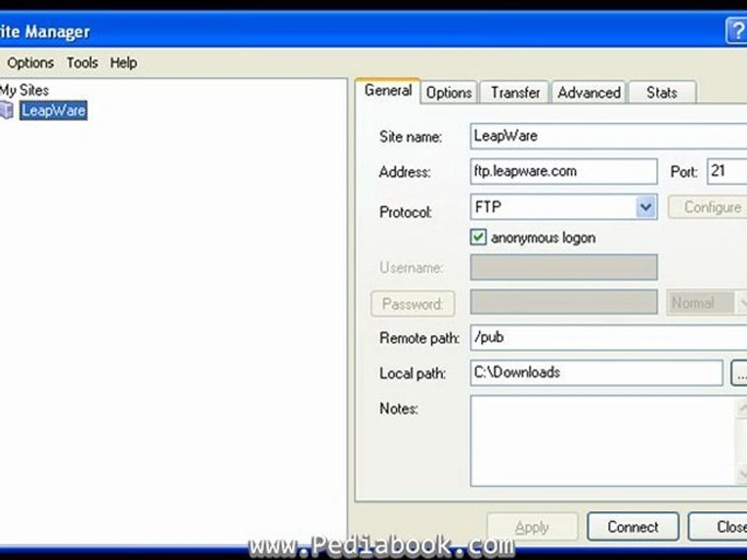Click the Connect button

[x=633, y=527]
